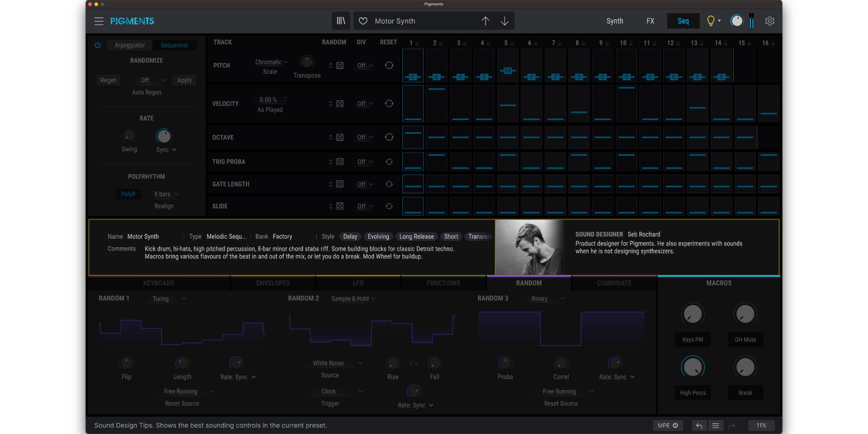Click the undo arrow in the bottom bar

pos(699,425)
